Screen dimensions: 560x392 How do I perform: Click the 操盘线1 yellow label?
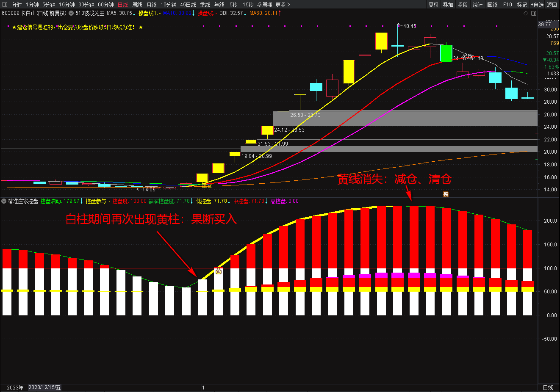[x=150, y=13]
